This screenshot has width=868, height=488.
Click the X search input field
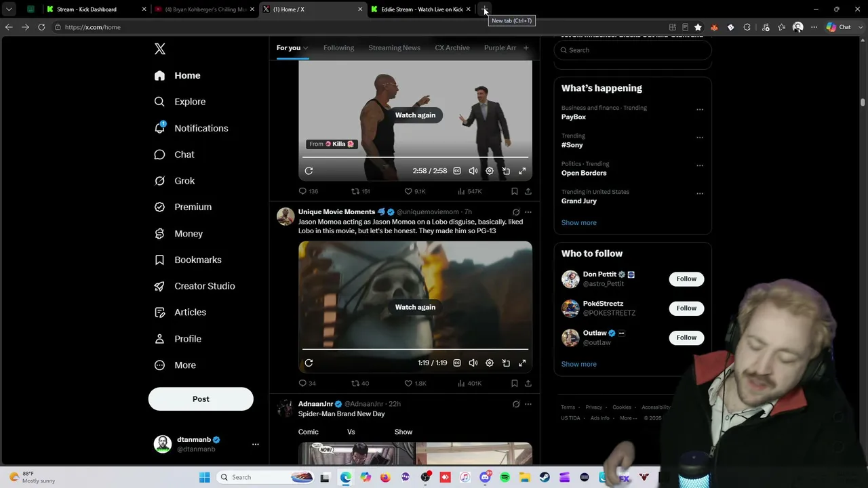(x=633, y=50)
